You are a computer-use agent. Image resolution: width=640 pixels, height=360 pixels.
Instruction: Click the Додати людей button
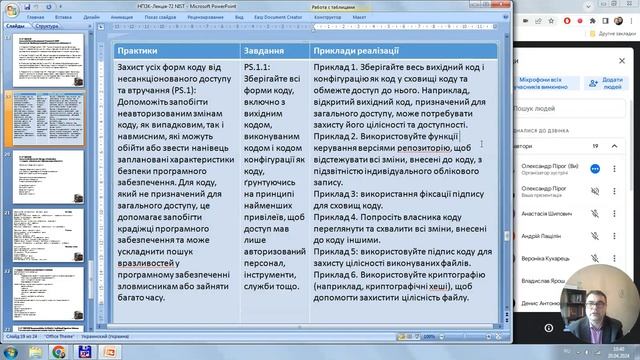[x=606, y=83]
